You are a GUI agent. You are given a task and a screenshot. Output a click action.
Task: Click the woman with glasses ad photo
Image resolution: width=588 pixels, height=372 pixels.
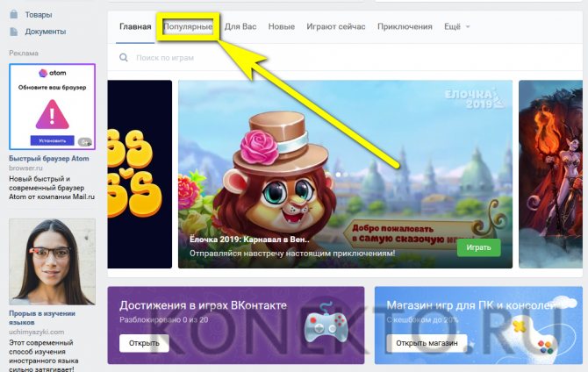click(x=52, y=261)
